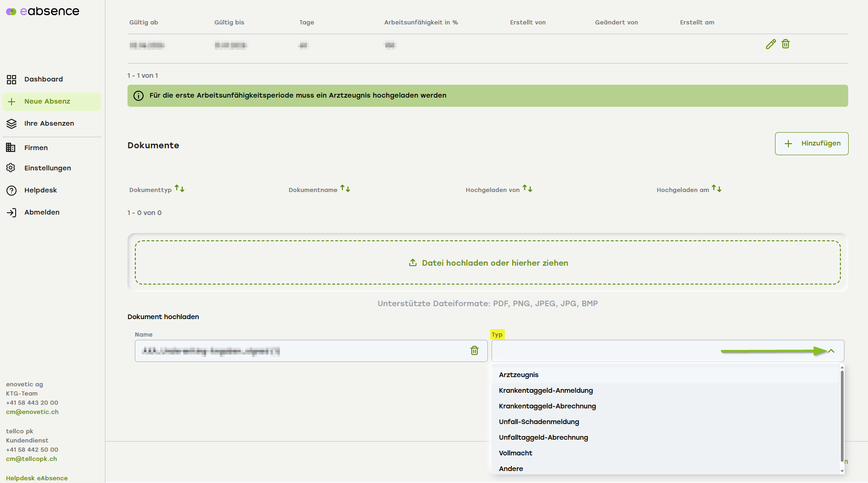Open Dashboard in the sidebar

click(x=43, y=79)
